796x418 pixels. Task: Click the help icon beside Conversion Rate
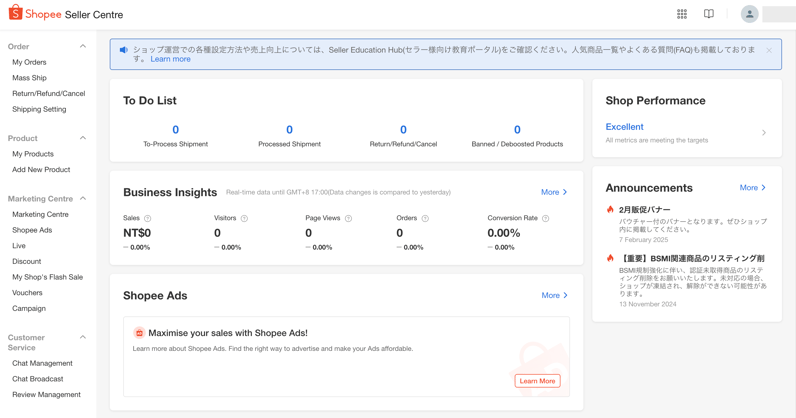tap(546, 218)
